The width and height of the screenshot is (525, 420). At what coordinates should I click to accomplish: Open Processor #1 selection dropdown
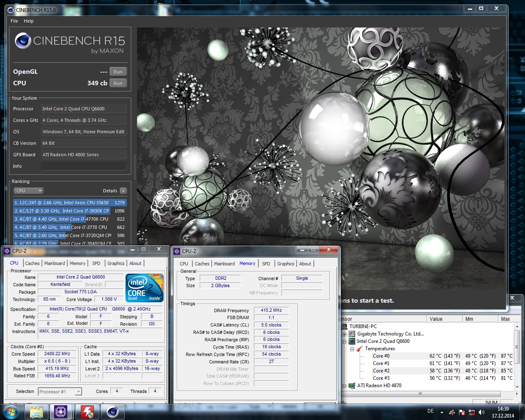click(x=60, y=392)
